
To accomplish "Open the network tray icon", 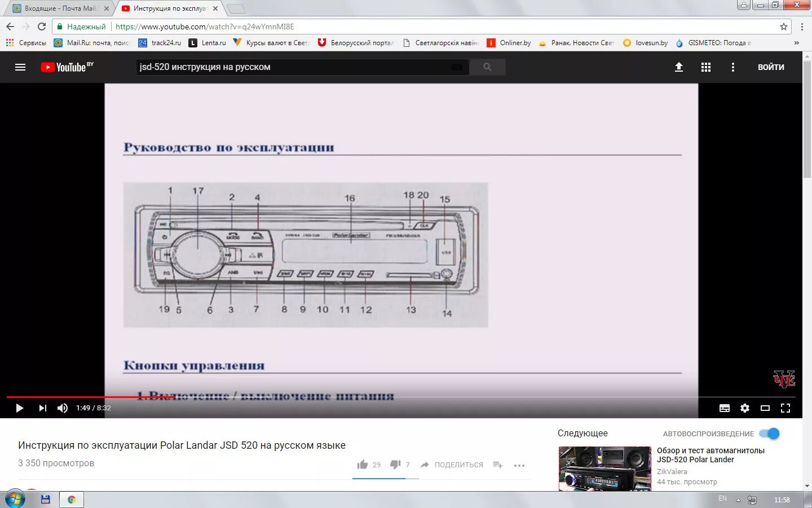I will click(752, 500).
